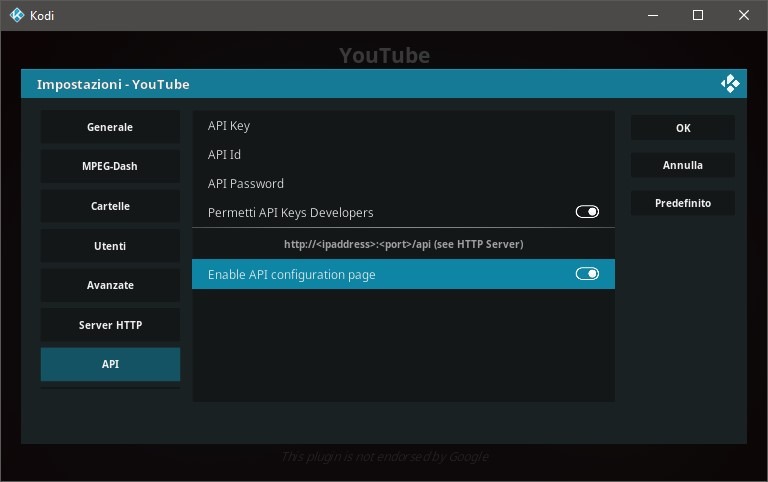Open the MPEG-Dash settings category
The height and width of the screenshot is (482, 768).
pyautogui.click(x=110, y=166)
